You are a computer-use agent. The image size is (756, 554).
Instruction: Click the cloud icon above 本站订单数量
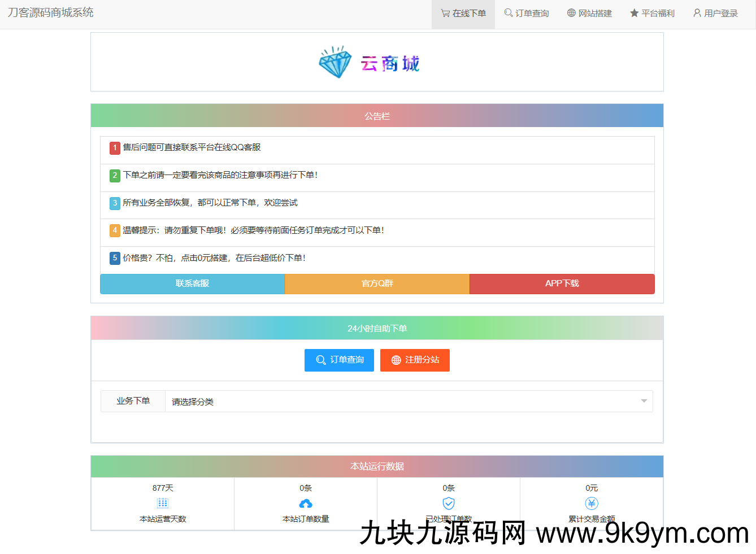pos(305,503)
